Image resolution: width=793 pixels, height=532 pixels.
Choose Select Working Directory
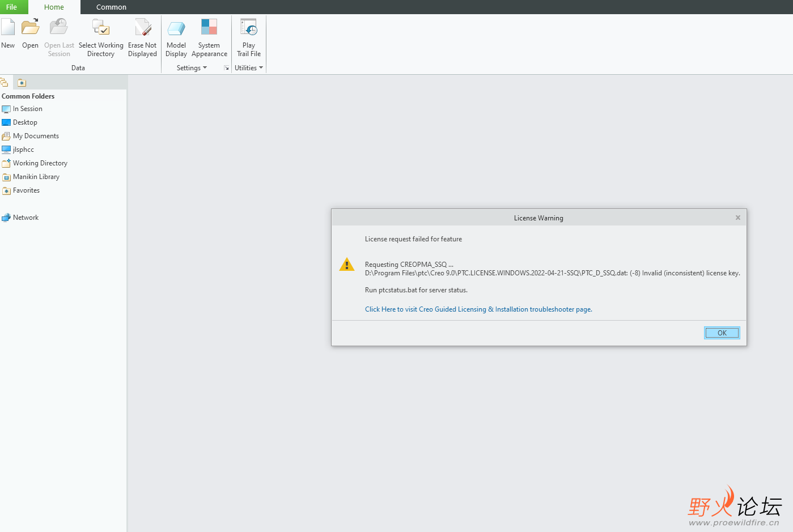[x=101, y=38]
